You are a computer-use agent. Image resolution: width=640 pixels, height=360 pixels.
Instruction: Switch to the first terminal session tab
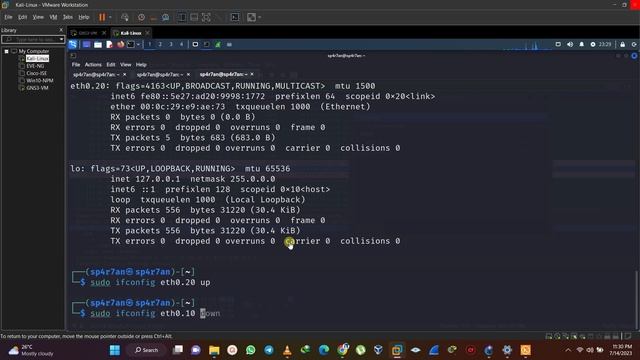pyautogui.click(x=96, y=74)
